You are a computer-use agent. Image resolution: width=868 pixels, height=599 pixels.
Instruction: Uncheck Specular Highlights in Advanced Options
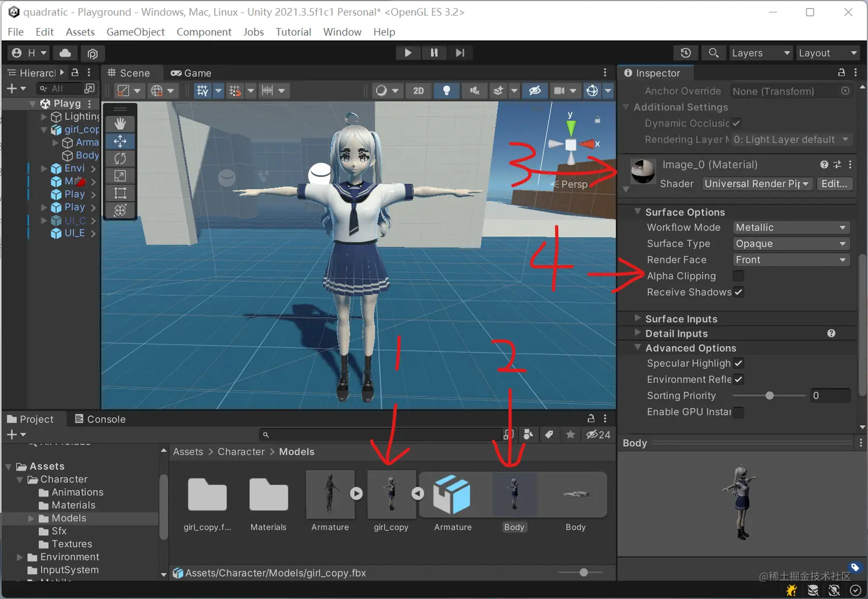[738, 363]
